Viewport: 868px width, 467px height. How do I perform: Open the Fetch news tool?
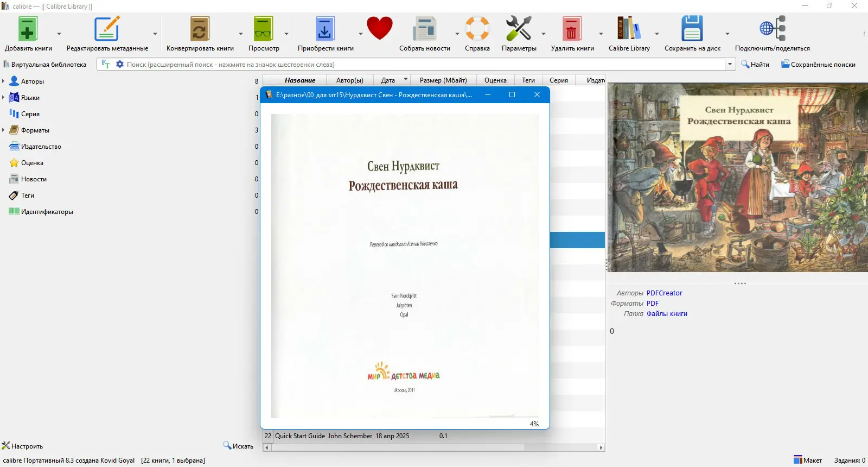tap(425, 29)
